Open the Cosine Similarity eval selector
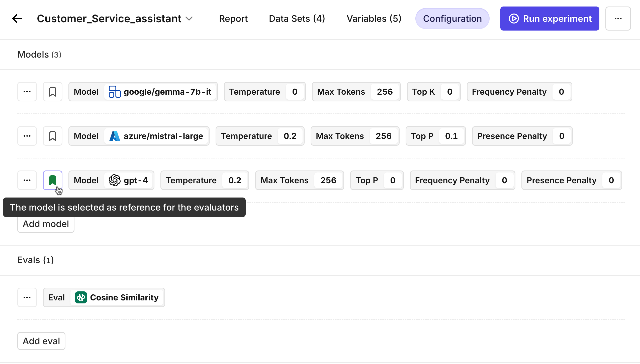This screenshot has height=364, width=640. (117, 297)
